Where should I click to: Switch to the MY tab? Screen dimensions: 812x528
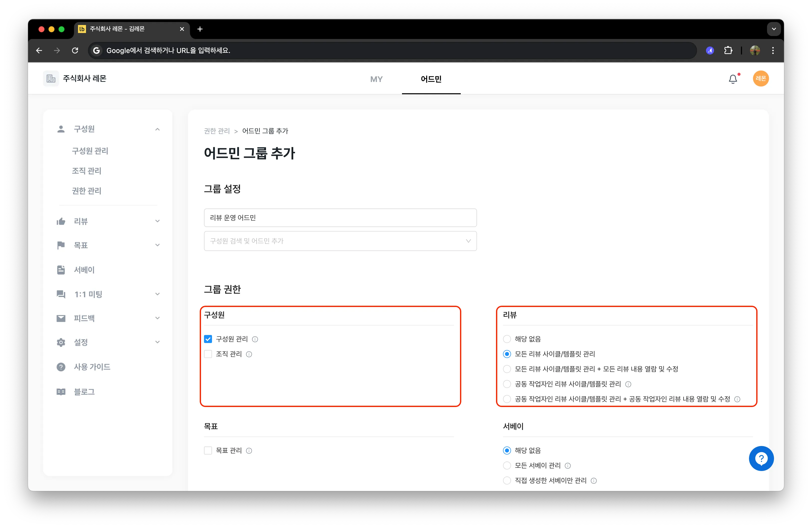pos(376,79)
